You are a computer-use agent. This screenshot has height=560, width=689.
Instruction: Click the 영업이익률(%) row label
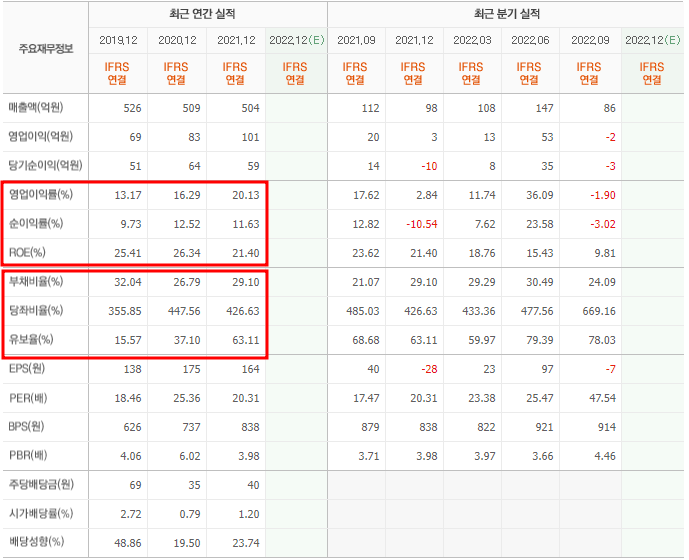click(40, 195)
